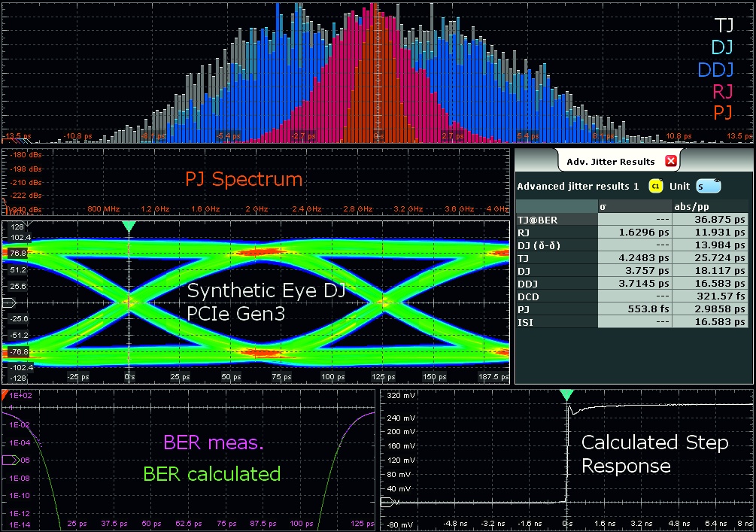This screenshot has height=532, width=756.
Task: Select the DDJ row's 16.583 ps value
Action: 710,284
